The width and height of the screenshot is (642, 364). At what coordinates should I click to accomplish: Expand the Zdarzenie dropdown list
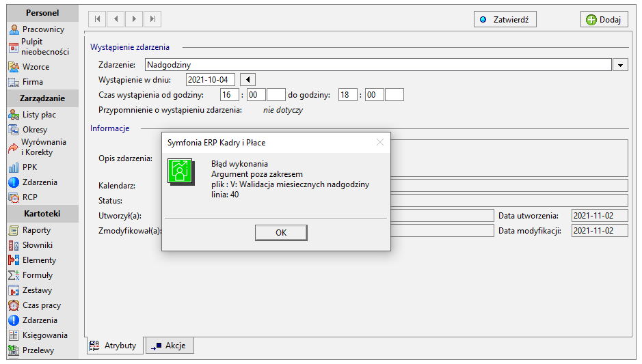tap(620, 65)
